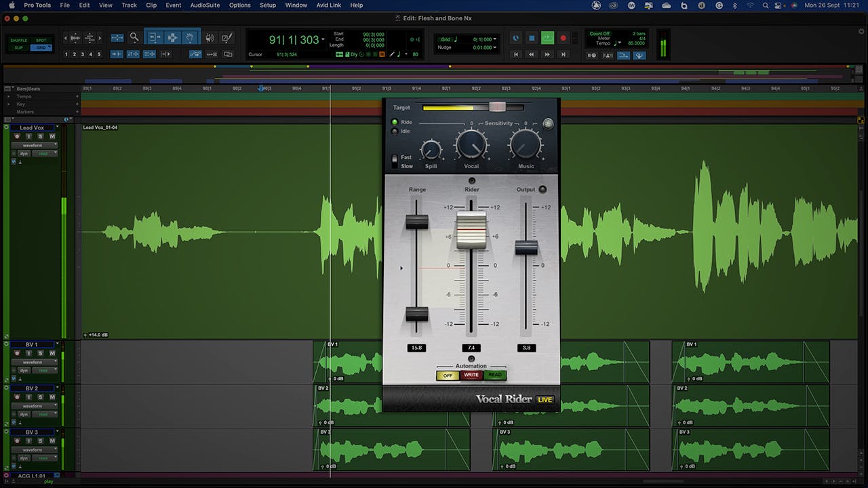Image resolution: width=868 pixels, height=488 pixels.
Task: Click the Stop transport button
Action: 532,38
